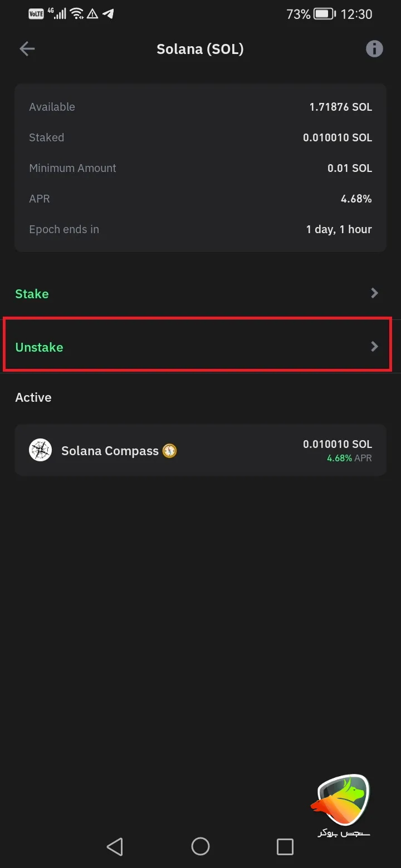The image size is (401, 868).
Task: Tap the battery icon in status bar
Action: [324, 14]
